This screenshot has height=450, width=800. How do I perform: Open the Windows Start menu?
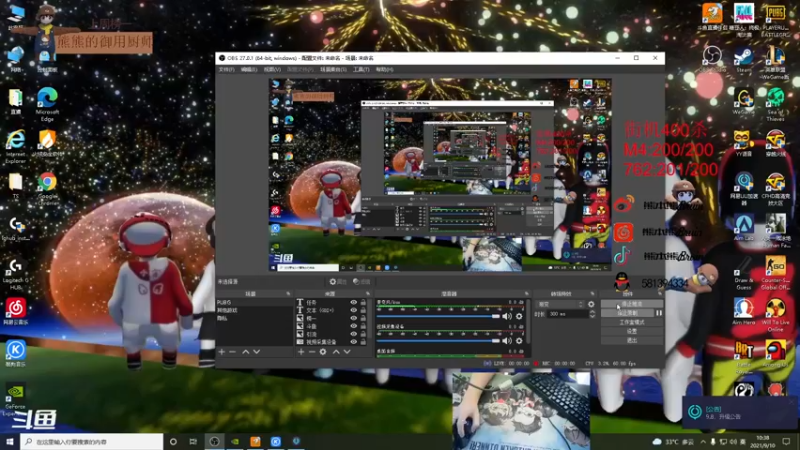tap(10, 441)
